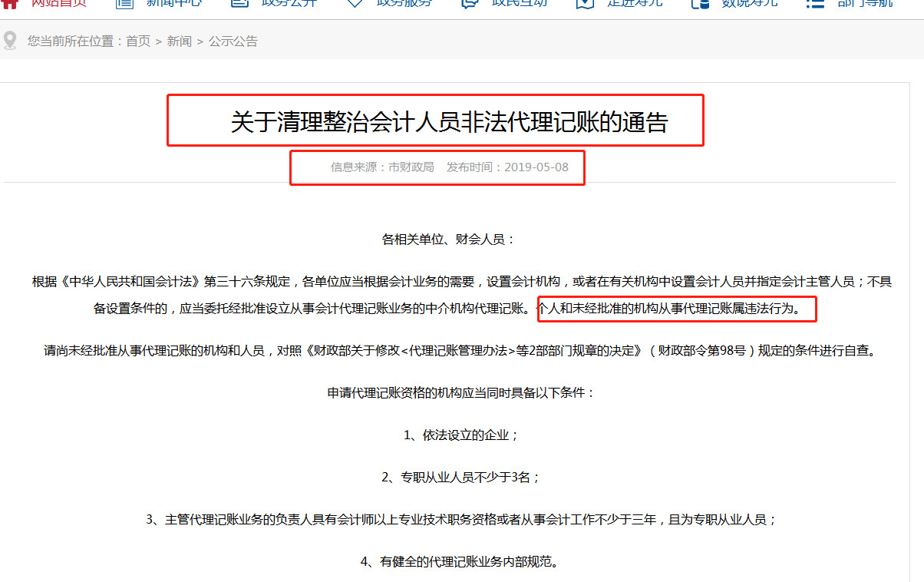Click the chat bubble icon for 政民互动
924x582 pixels.
(x=470, y=3)
